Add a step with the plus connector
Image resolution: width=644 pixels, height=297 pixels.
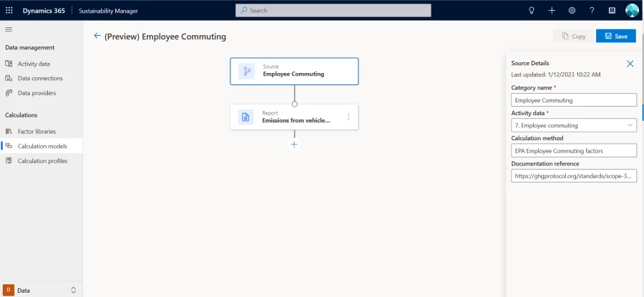[294, 145]
